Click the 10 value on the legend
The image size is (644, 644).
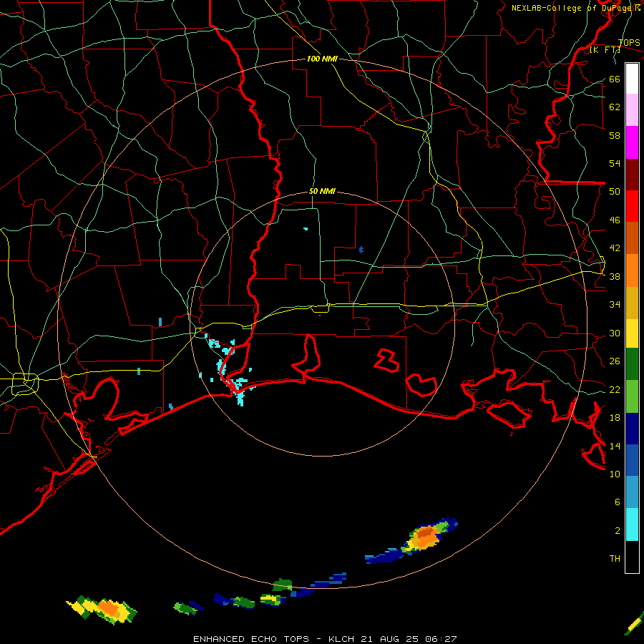pyautogui.click(x=615, y=474)
